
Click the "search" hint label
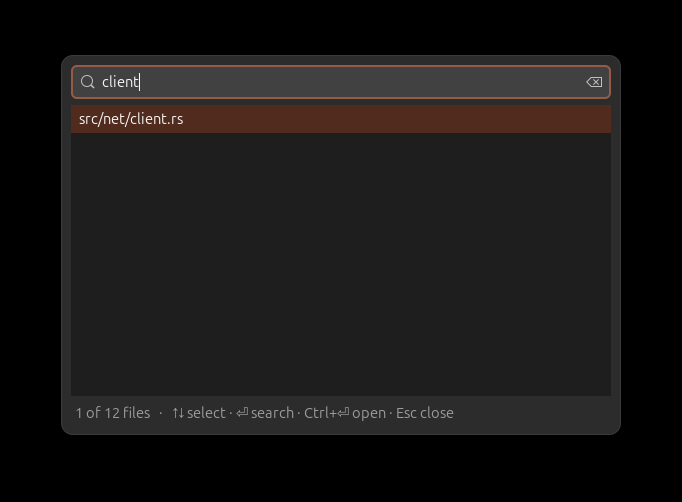(272, 413)
